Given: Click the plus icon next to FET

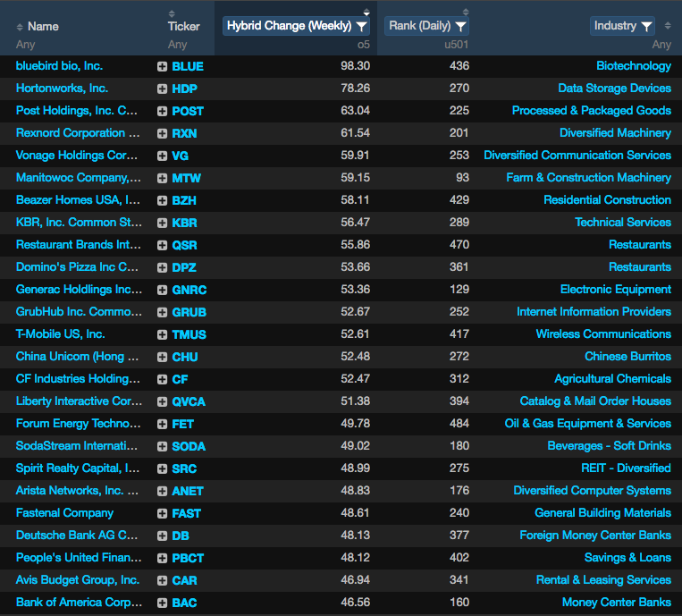Looking at the screenshot, I should (162, 424).
